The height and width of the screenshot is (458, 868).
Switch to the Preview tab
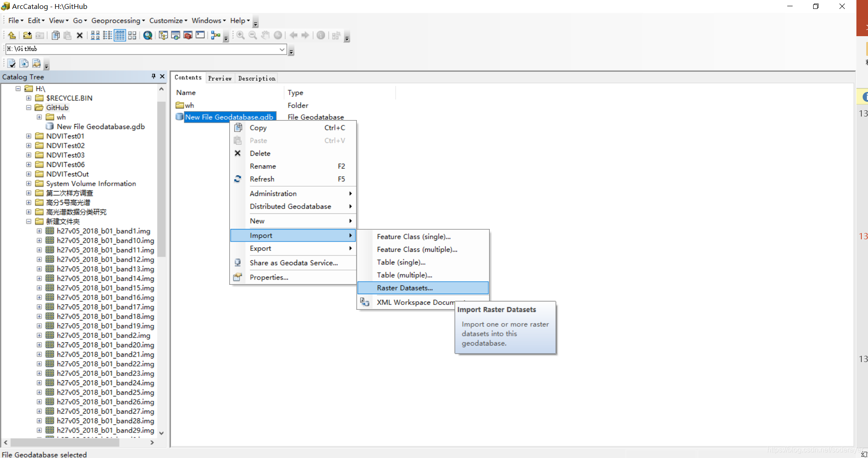[x=220, y=78]
